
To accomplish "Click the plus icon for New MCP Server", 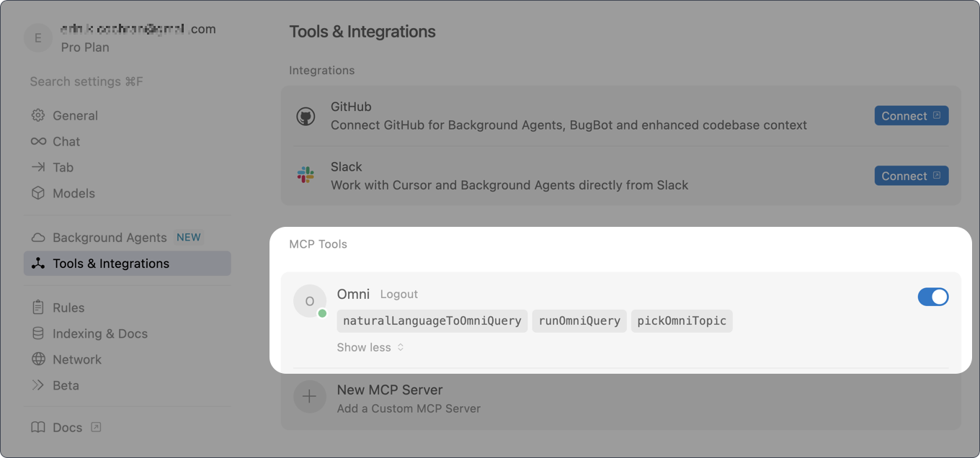I will pyautogui.click(x=309, y=397).
